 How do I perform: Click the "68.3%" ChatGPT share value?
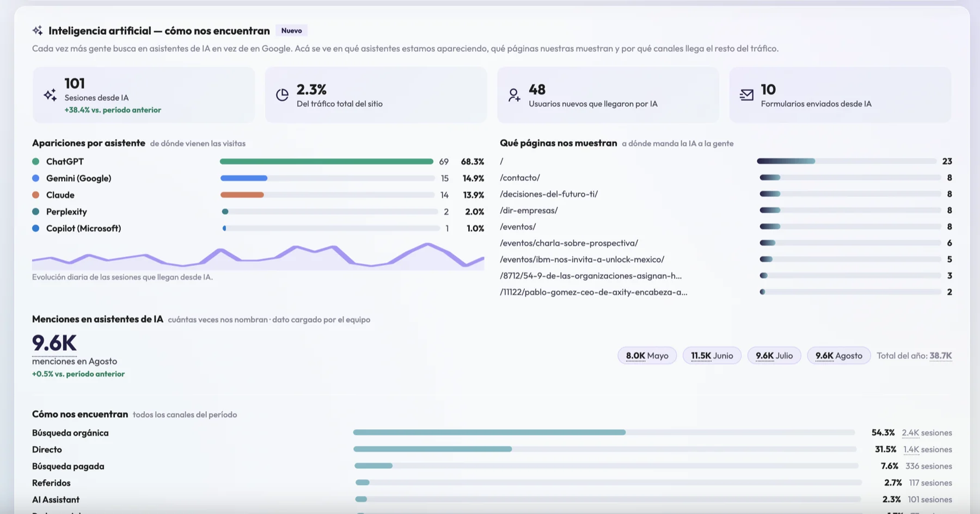(x=473, y=162)
